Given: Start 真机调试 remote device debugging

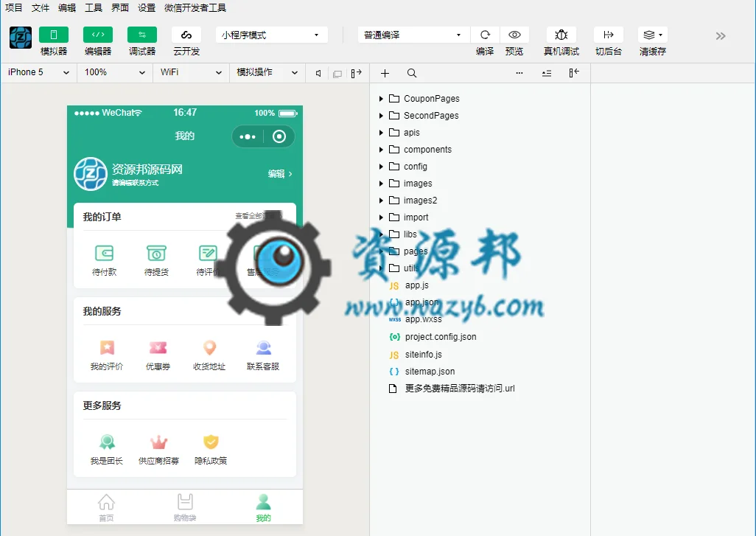Looking at the screenshot, I should click(x=561, y=35).
